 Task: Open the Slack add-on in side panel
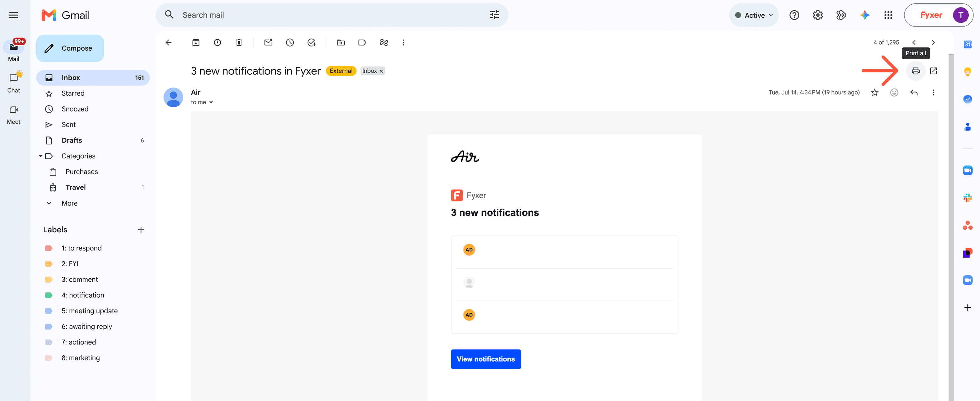pyautogui.click(x=968, y=198)
